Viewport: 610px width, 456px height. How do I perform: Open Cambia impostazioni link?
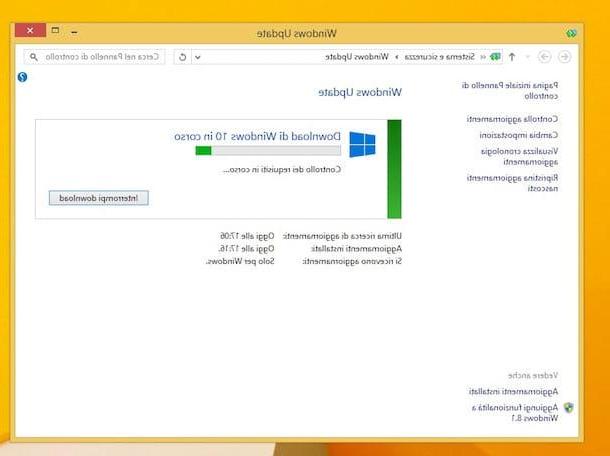[x=519, y=135]
